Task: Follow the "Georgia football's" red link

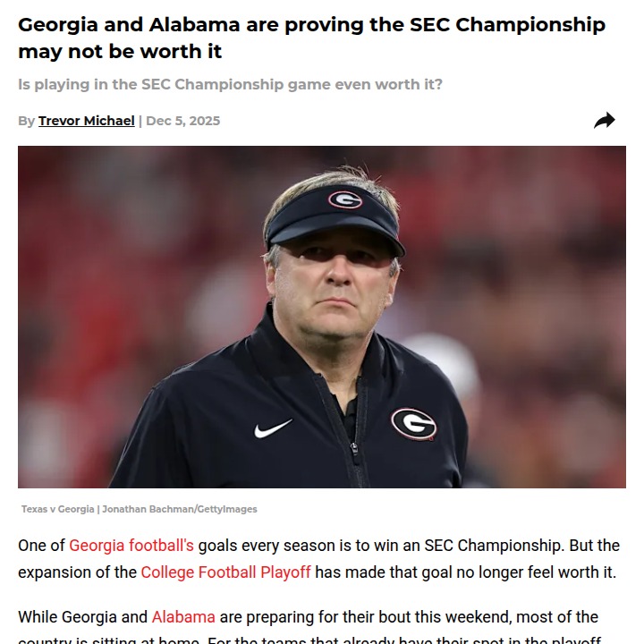Action: [x=131, y=546]
